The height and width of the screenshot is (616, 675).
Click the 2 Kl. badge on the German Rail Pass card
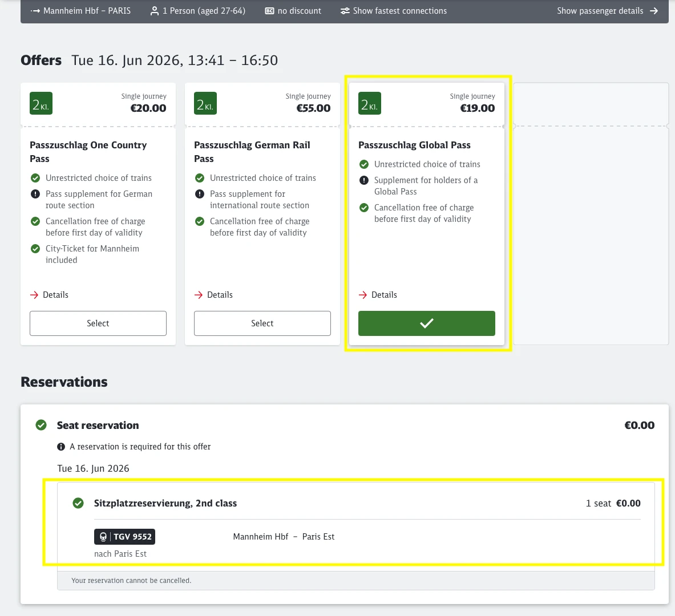click(205, 103)
